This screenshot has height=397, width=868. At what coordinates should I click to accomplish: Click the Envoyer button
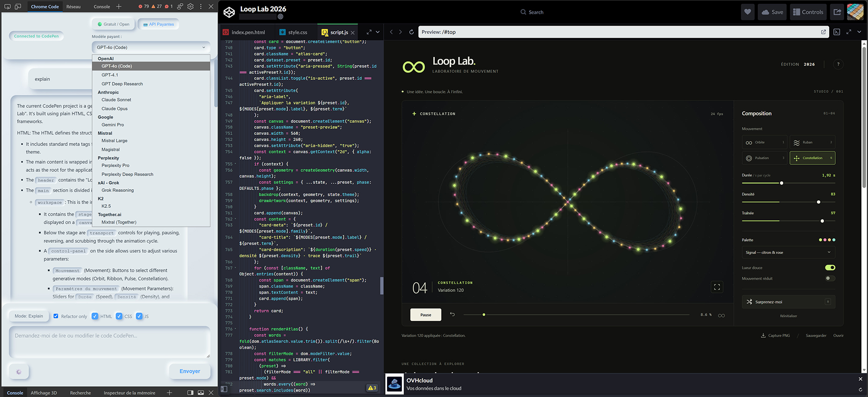click(x=190, y=371)
